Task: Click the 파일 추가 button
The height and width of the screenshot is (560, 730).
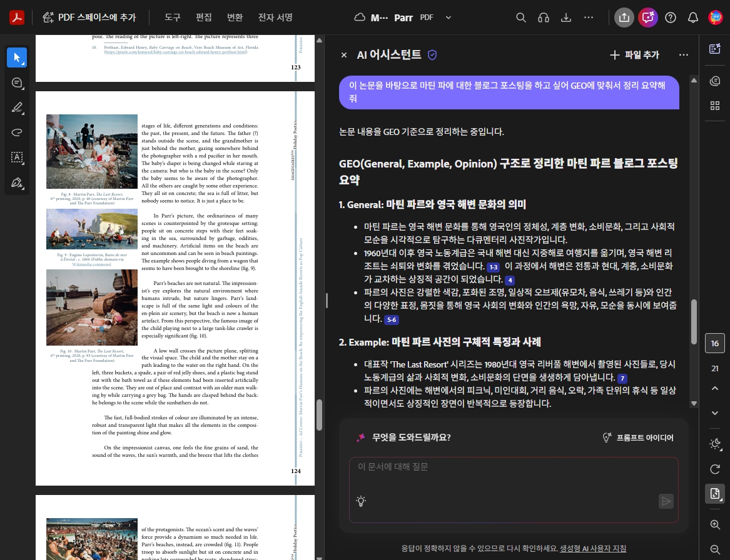Action: point(634,55)
